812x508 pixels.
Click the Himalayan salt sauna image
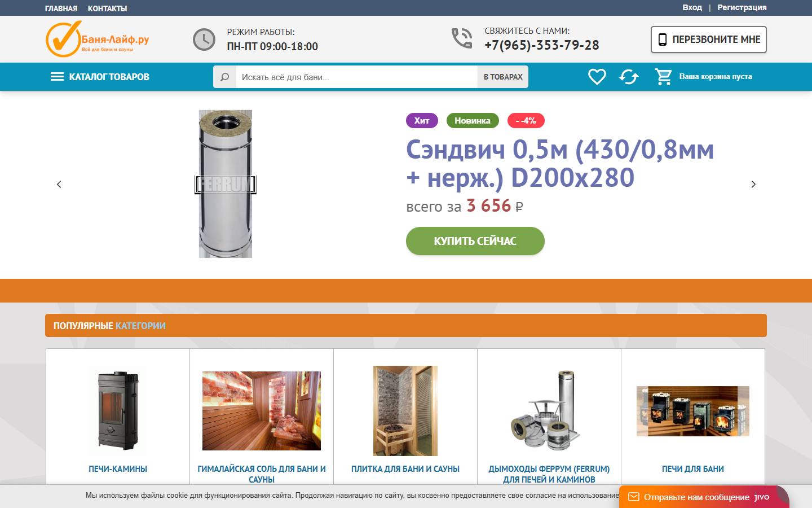pos(262,411)
